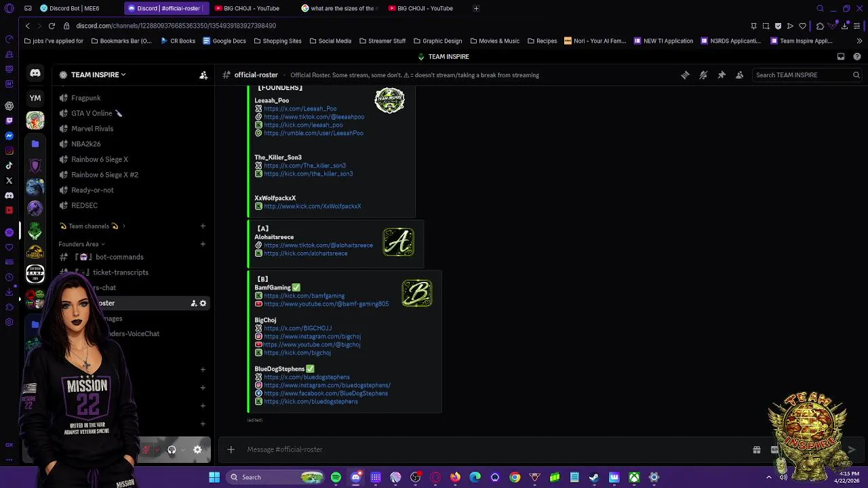Open Google Docs bookmark
This screenshot has width=868, height=488.
[x=224, y=41]
